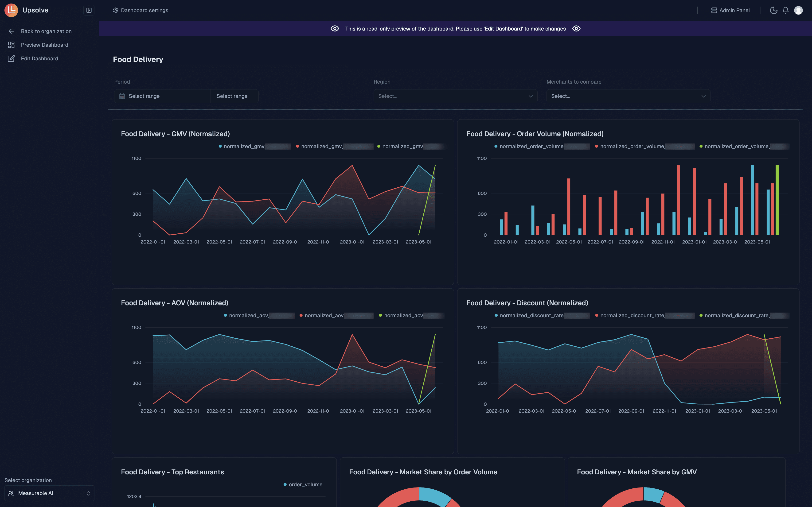Click Back to organization

[46, 31]
